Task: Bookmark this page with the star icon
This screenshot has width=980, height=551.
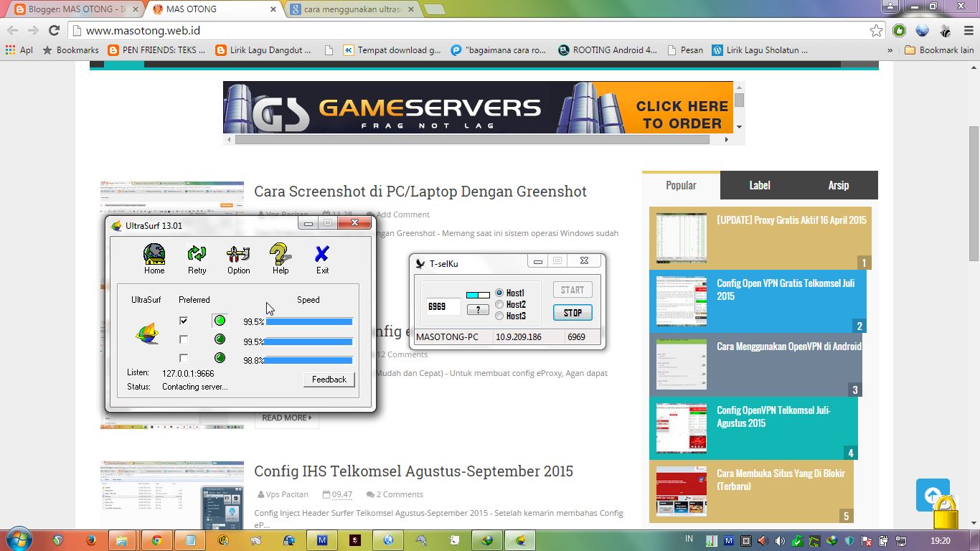Action: 876,30
